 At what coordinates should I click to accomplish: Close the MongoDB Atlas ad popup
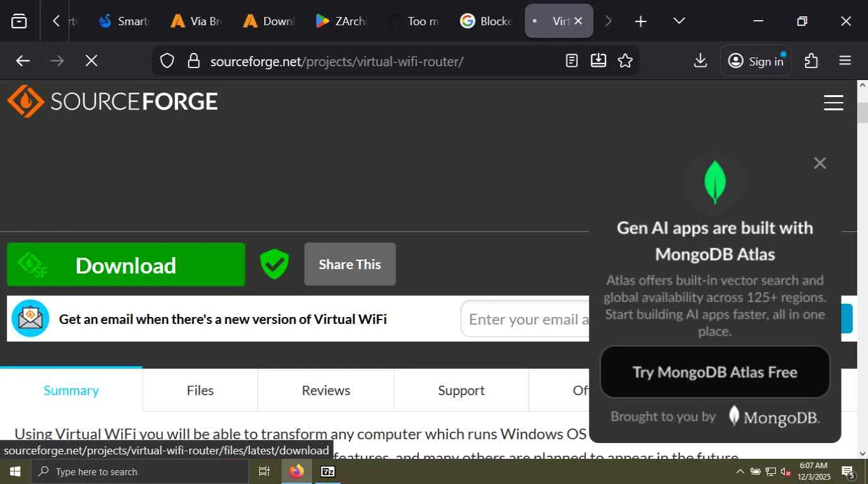[x=819, y=163]
